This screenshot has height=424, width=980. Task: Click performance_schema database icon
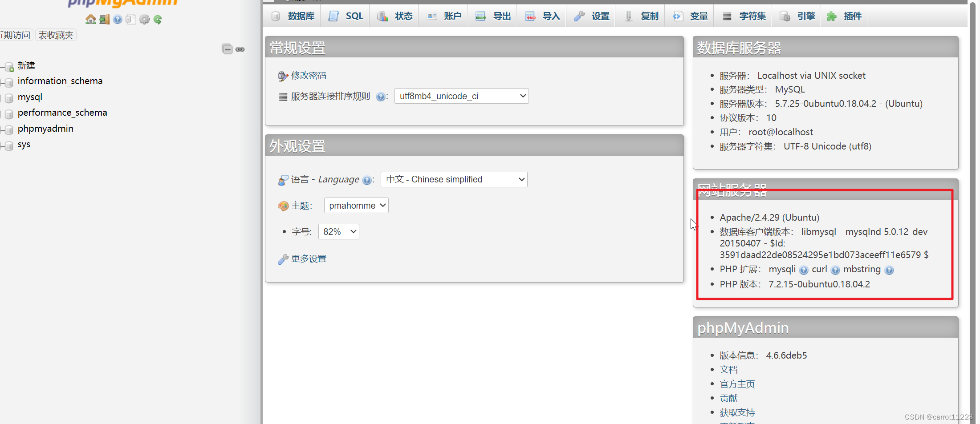[x=8, y=114]
